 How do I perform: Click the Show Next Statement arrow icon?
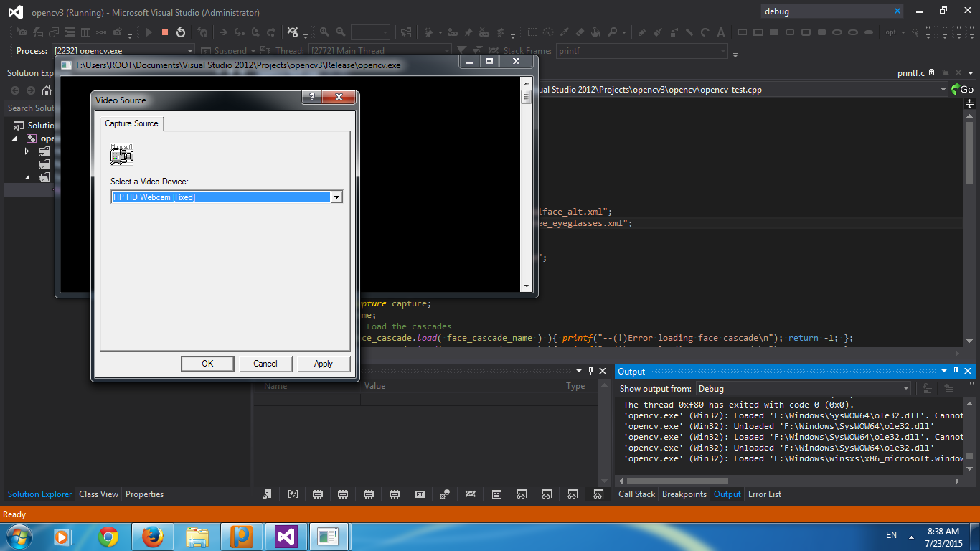coord(223,32)
